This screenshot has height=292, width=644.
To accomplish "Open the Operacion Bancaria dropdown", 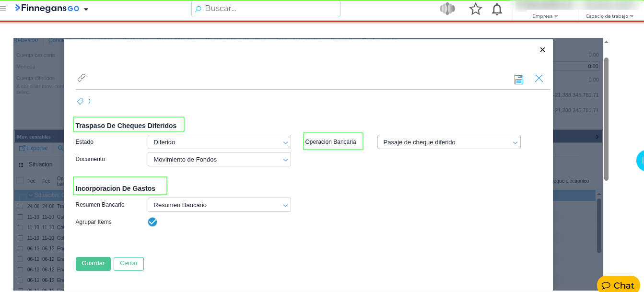I will pyautogui.click(x=448, y=142).
